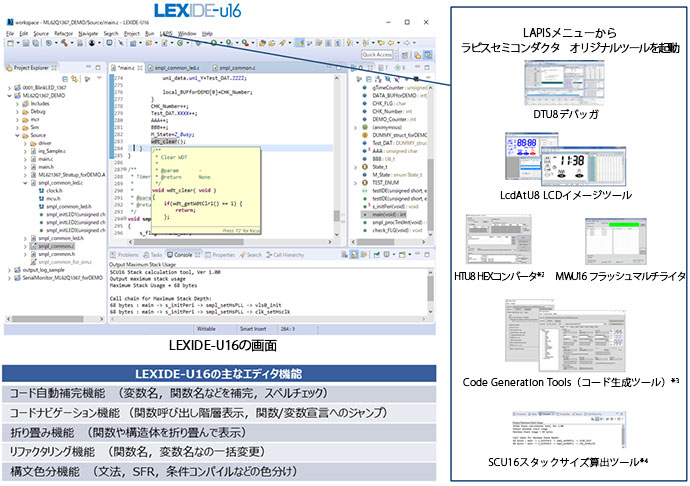Viewport: 690px width, 486px height.
Task: Open the Properties tab
Action: (220, 255)
